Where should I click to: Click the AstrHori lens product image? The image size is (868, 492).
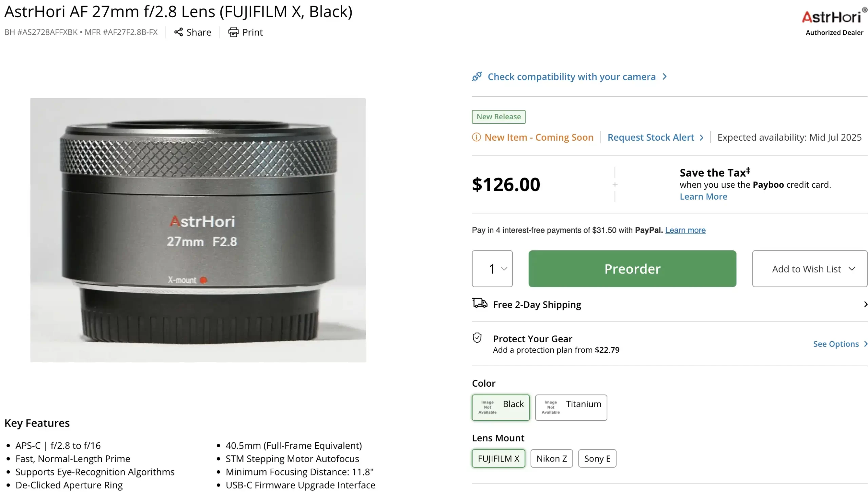click(x=198, y=230)
